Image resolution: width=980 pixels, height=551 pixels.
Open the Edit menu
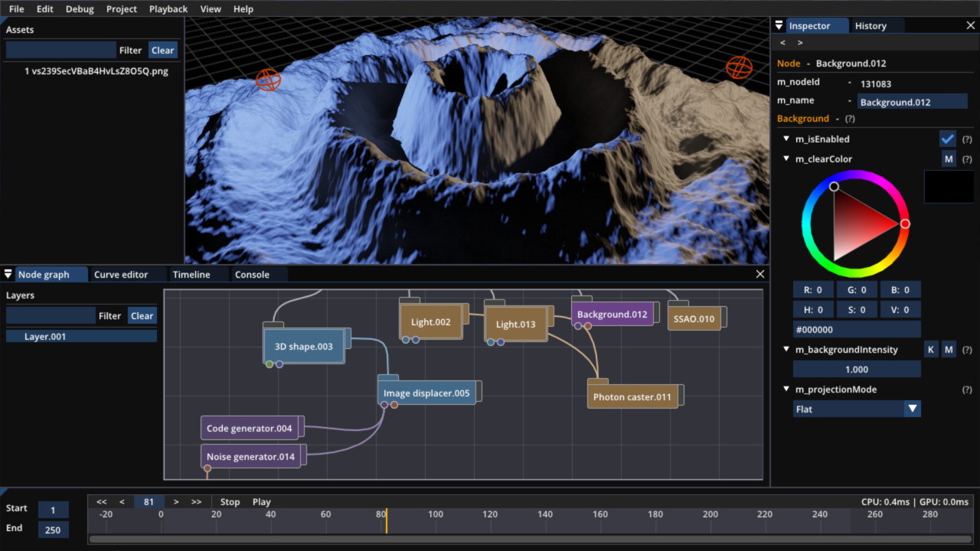click(x=45, y=9)
